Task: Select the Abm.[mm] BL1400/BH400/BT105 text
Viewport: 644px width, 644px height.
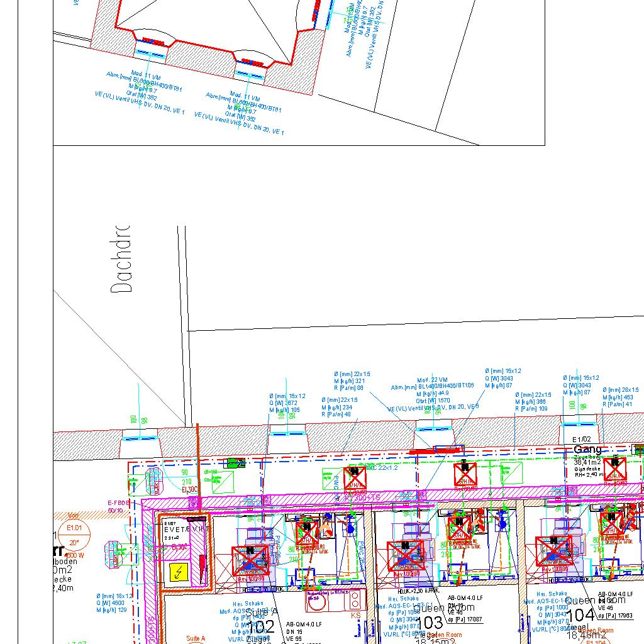Action: click(433, 387)
